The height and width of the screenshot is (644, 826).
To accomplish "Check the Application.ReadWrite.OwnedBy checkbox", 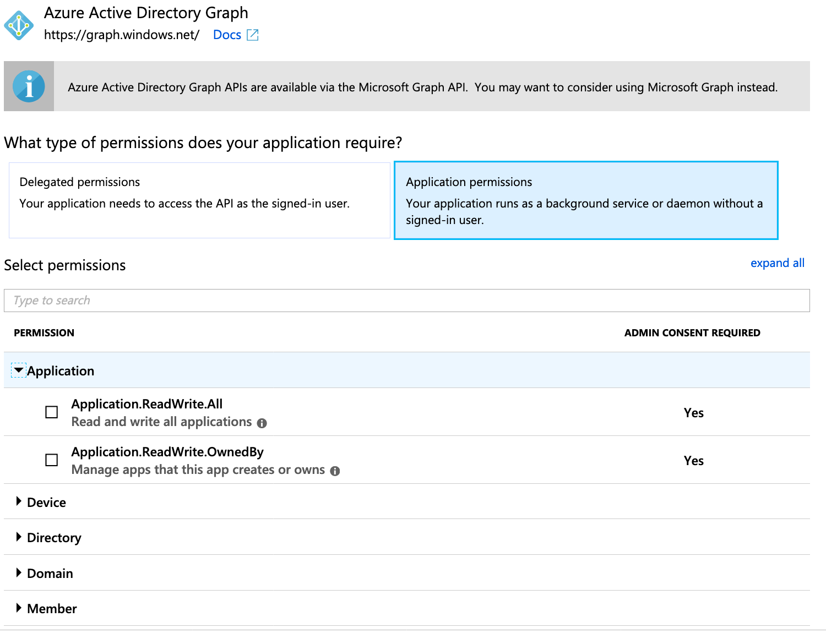I will click(x=51, y=460).
